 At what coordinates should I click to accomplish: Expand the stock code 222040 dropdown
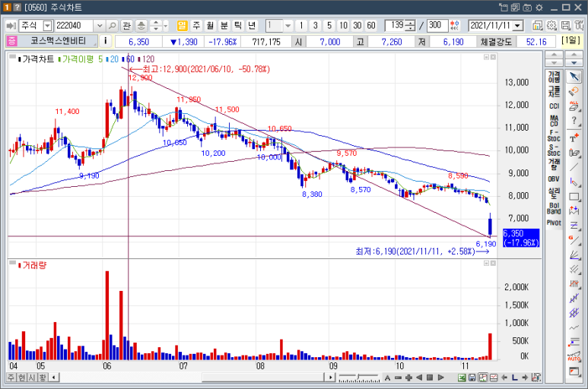coord(100,26)
